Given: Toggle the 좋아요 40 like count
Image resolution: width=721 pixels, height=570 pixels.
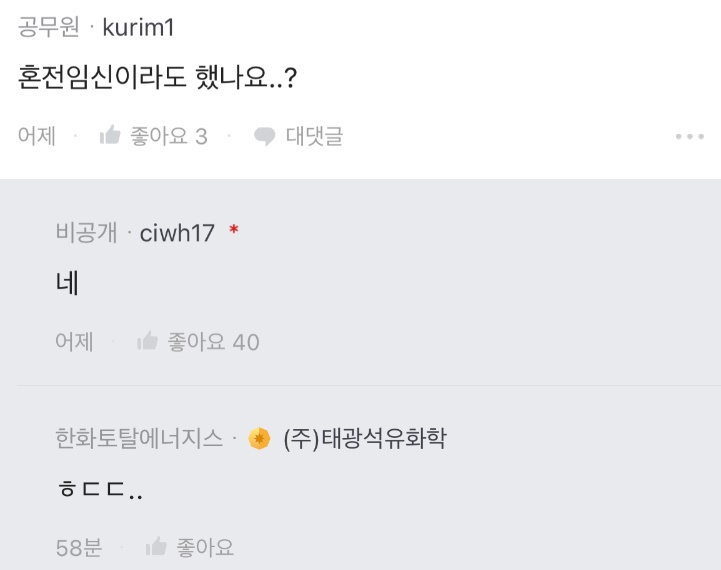Looking at the screenshot, I should point(213,342).
